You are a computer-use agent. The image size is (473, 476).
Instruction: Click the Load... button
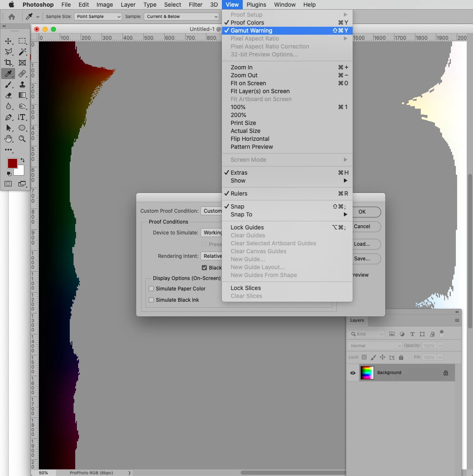366,244
